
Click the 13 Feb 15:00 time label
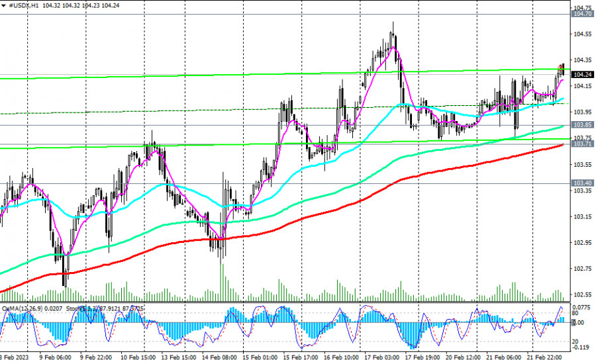point(178,357)
